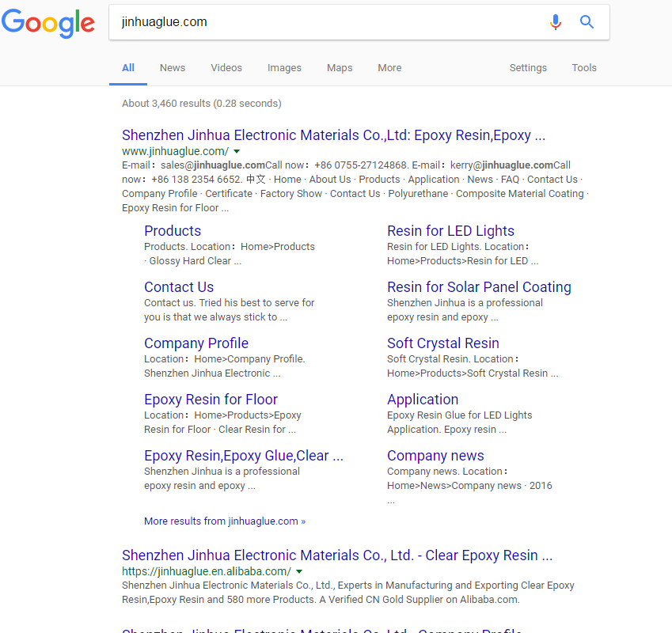This screenshot has width=672, height=633.
Task: Open the Images results tab
Action: (x=284, y=68)
